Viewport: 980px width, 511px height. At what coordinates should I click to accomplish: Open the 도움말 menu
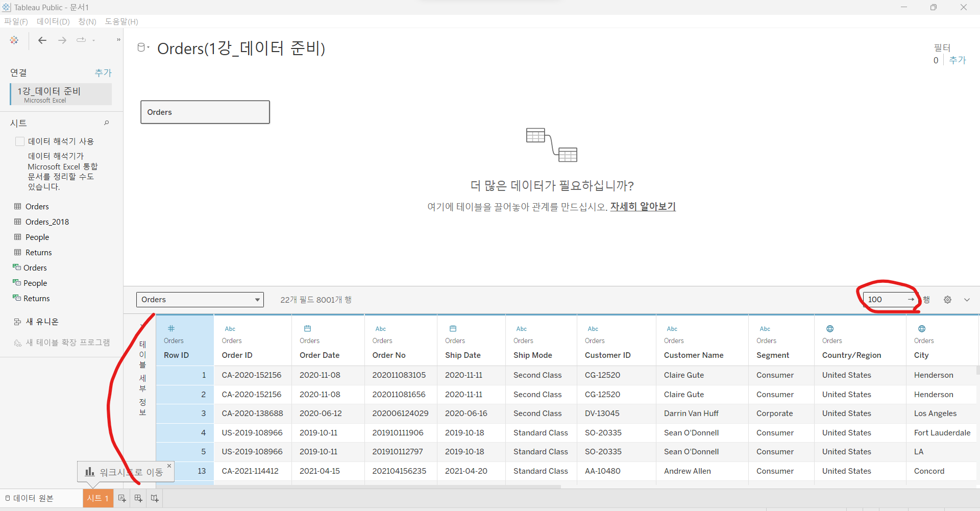click(x=121, y=21)
